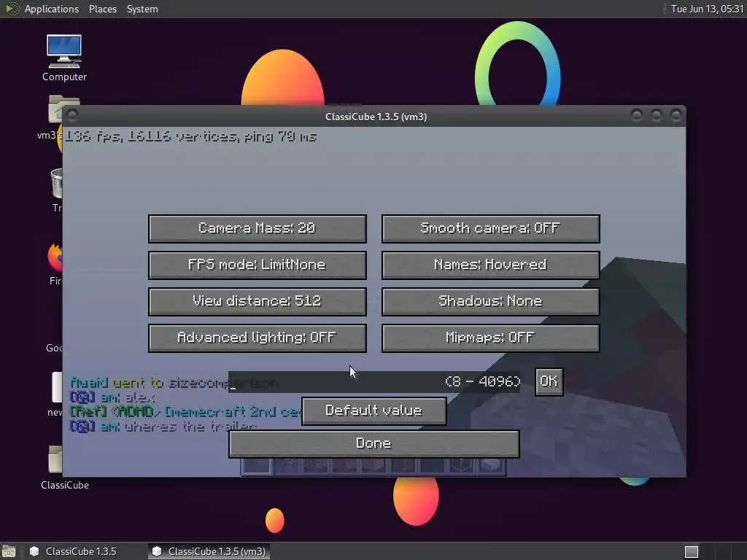
Task: Click the ClassiCube window title bar
Action: [376, 116]
